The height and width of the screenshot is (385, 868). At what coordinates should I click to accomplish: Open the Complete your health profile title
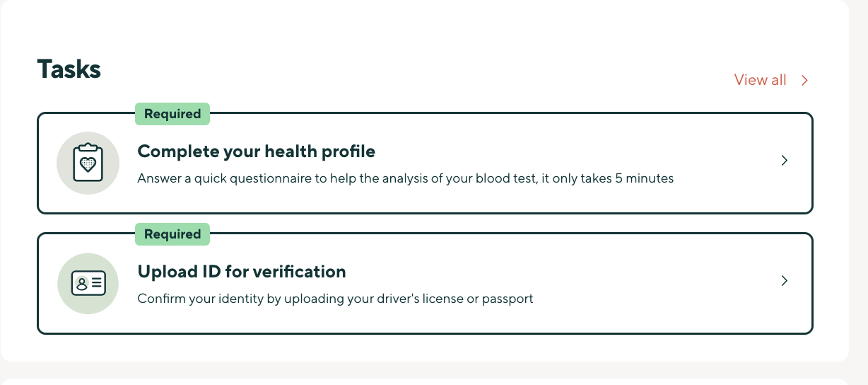point(257,151)
